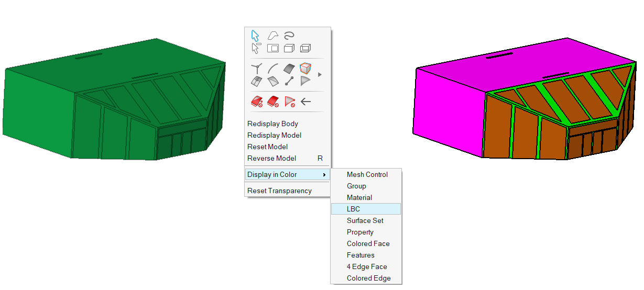The height and width of the screenshot is (290, 644).
Task: Click the back arrow icon
Action: (306, 102)
